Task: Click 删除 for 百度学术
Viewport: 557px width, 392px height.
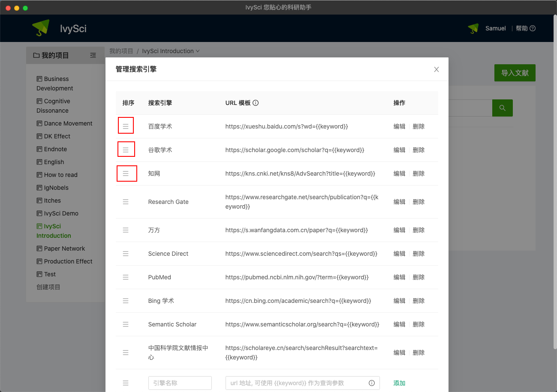Action: tap(419, 126)
